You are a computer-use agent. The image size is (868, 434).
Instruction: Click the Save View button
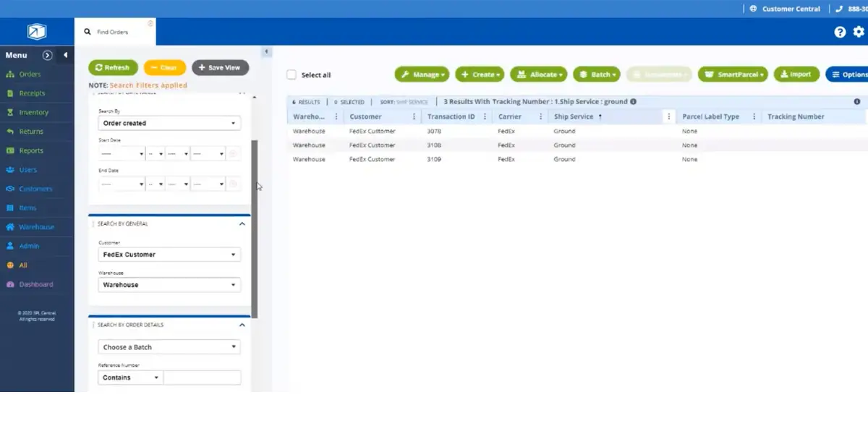pyautogui.click(x=220, y=67)
